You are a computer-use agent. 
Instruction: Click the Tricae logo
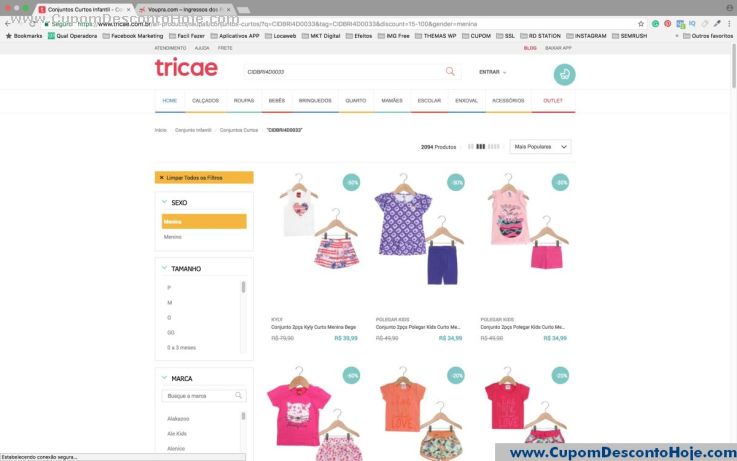pos(186,68)
